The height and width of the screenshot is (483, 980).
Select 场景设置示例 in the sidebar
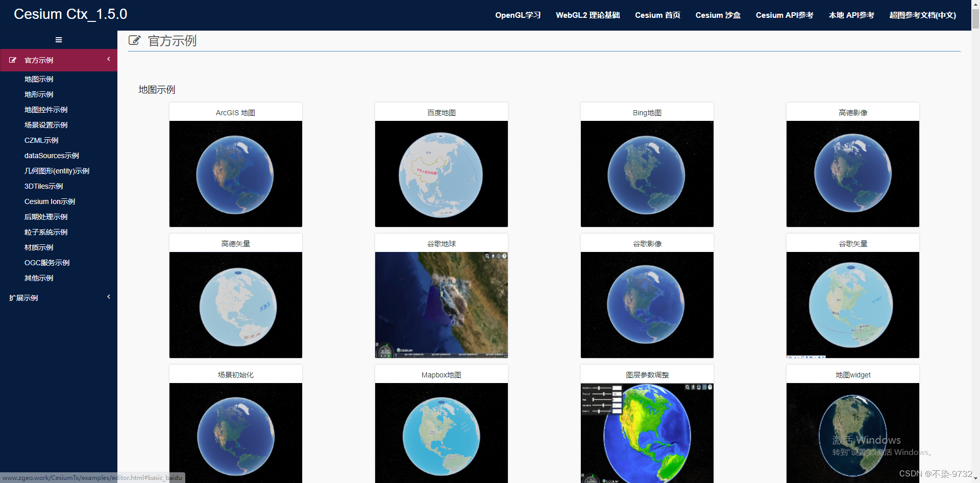pyautogui.click(x=46, y=125)
